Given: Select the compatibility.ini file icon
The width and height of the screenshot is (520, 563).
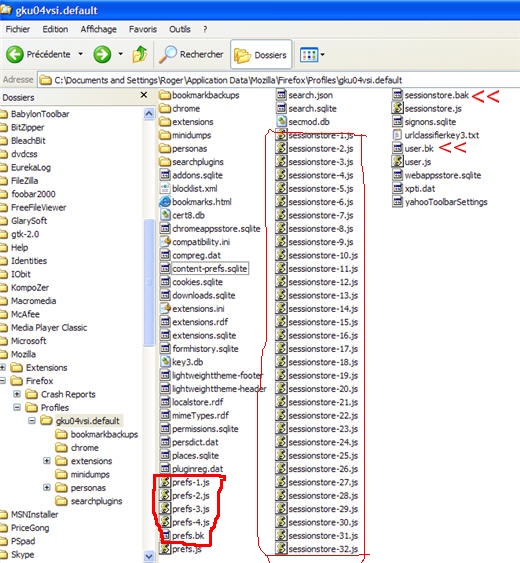Looking at the screenshot, I should [165, 242].
